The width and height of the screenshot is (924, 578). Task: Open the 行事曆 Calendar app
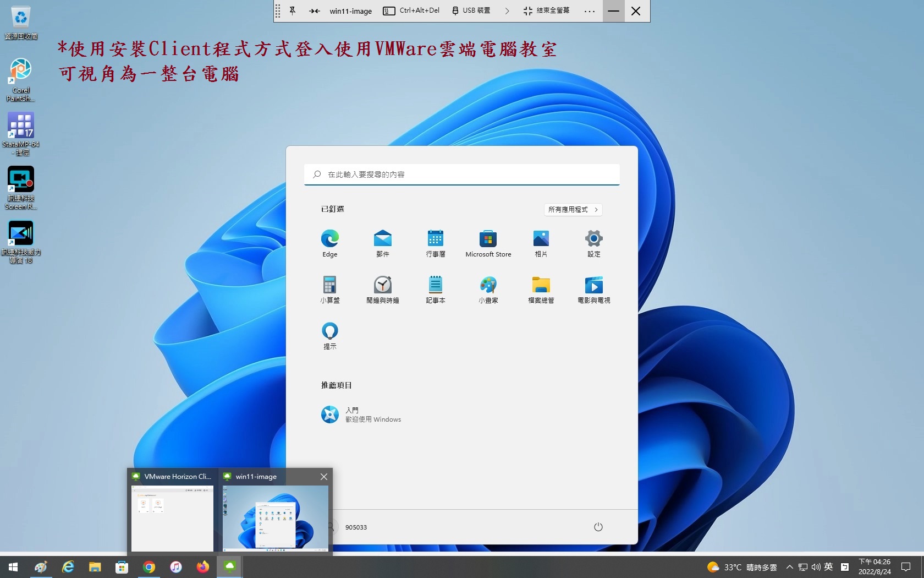point(435,243)
